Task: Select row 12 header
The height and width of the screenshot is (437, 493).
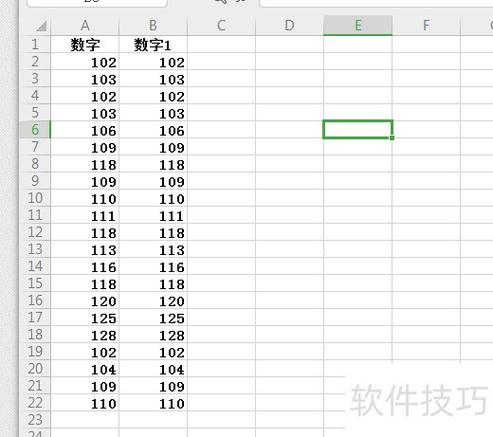Action: [x=35, y=232]
